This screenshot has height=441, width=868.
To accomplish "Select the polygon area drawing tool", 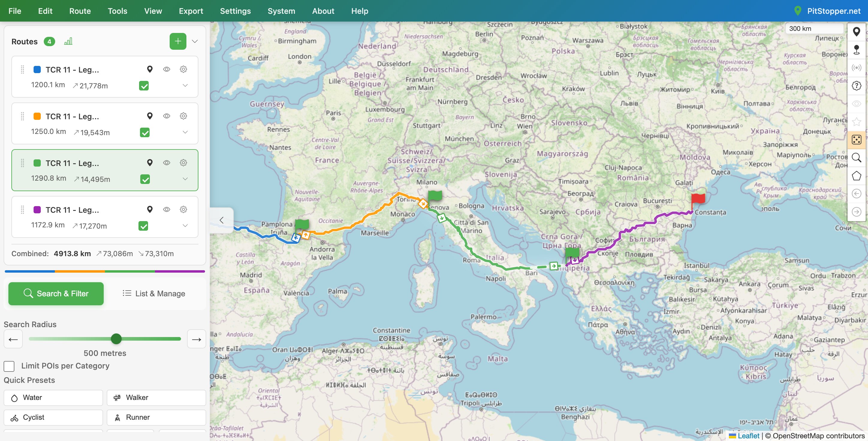I will pyautogui.click(x=856, y=176).
